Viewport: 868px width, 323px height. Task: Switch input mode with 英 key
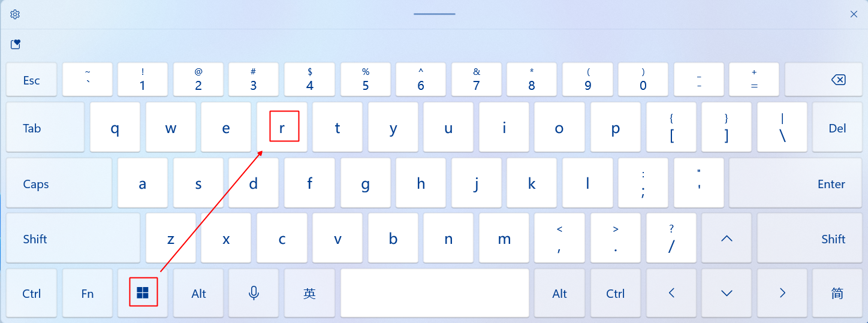tap(309, 293)
